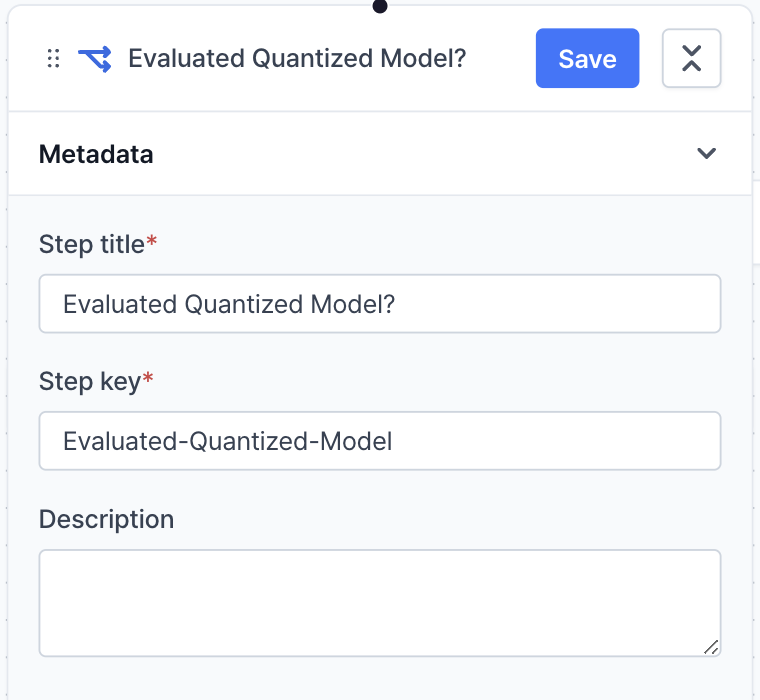Click the Metadata section header

point(96,154)
